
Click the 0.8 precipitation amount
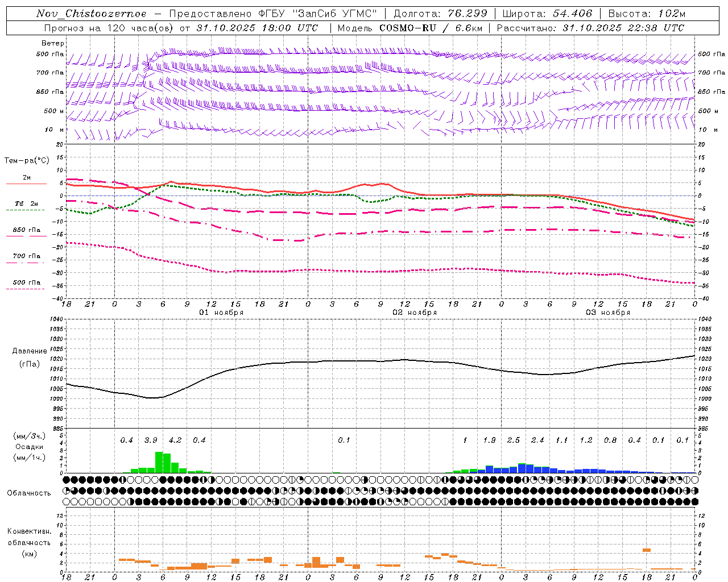[x=610, y=440]
